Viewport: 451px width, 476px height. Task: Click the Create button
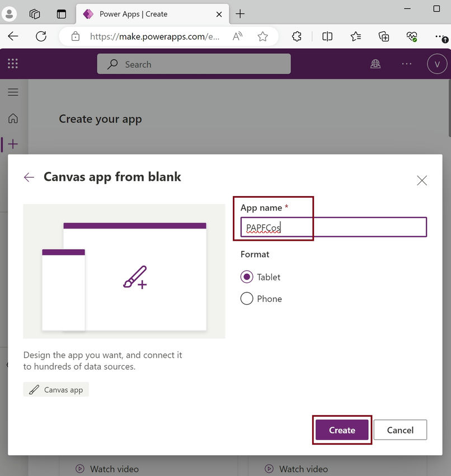(342, 430)
